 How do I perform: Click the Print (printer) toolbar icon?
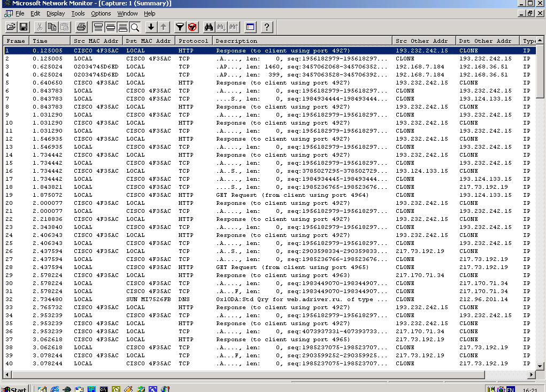81,27
